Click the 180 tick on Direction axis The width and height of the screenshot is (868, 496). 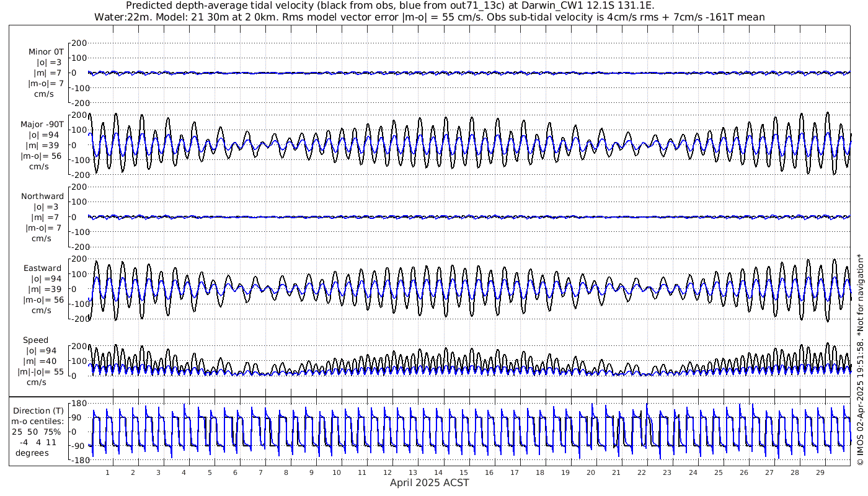[x=77, y=403]
